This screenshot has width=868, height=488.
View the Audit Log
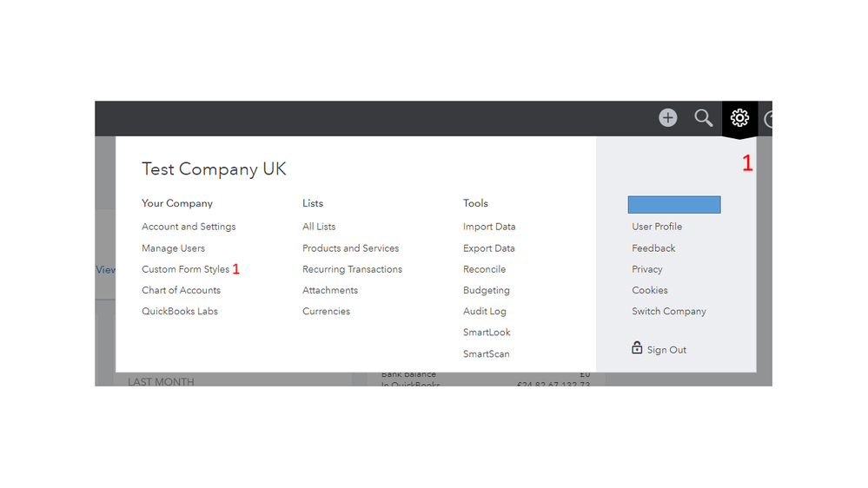pos(484,312)
